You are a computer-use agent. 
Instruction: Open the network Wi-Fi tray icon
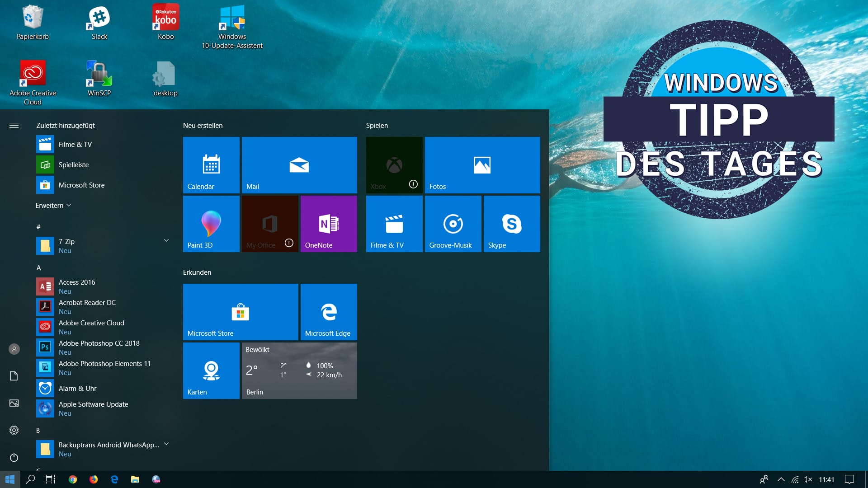coord(795,479)
